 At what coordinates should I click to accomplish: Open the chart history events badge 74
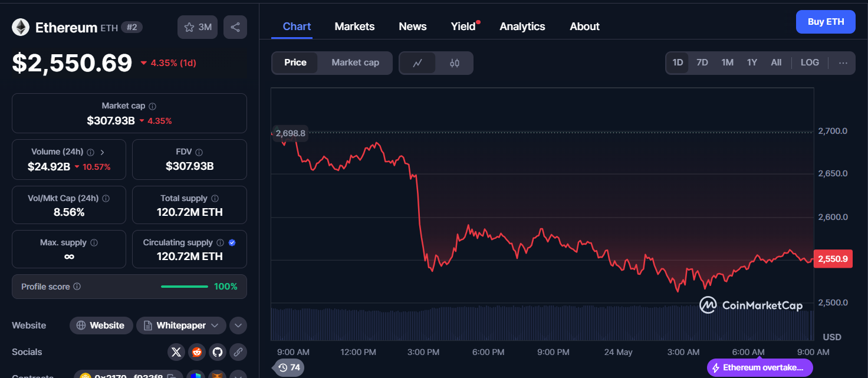click(x=290, y=367)
